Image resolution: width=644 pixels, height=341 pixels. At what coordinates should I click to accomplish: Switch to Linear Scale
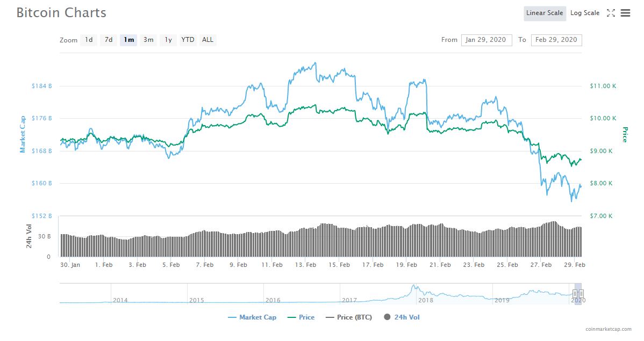point(545,13)
